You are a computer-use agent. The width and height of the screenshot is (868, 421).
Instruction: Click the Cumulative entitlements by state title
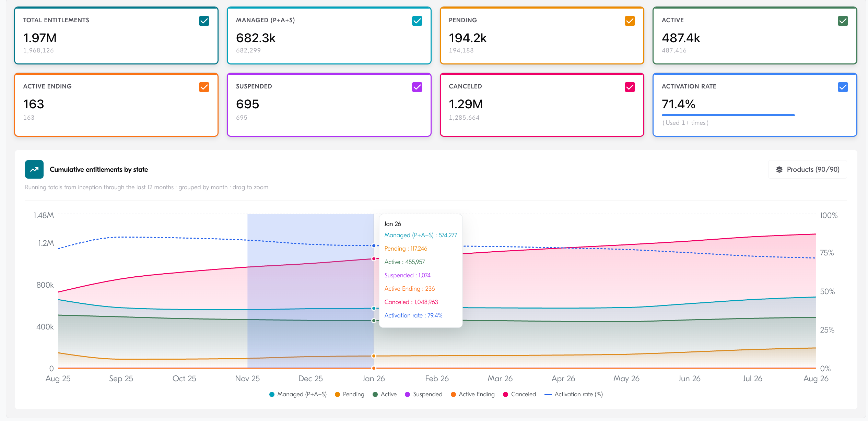point(99,169)
